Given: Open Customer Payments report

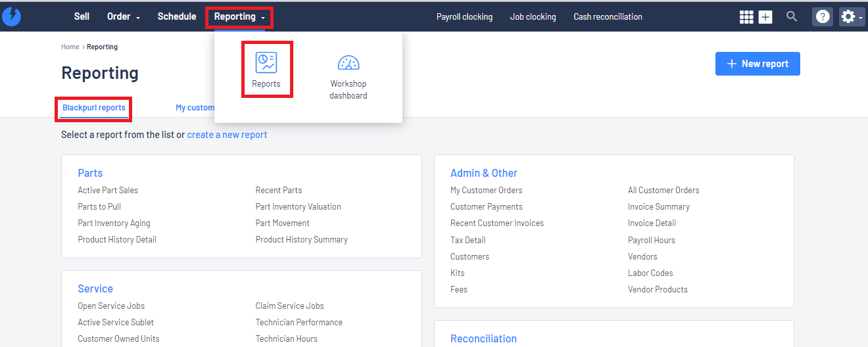Looking at the screenshot, I should [486, 206].
